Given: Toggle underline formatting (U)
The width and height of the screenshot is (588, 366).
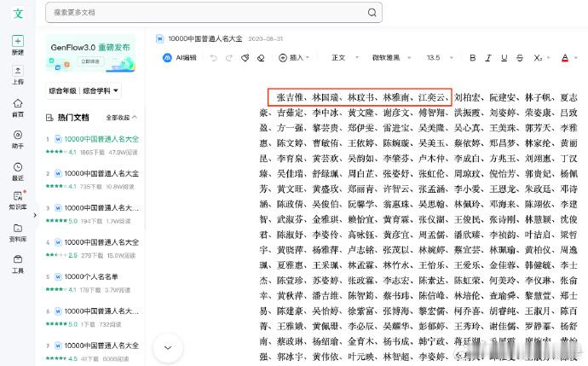Looking at the screenshot, I should tap(504, 58).
